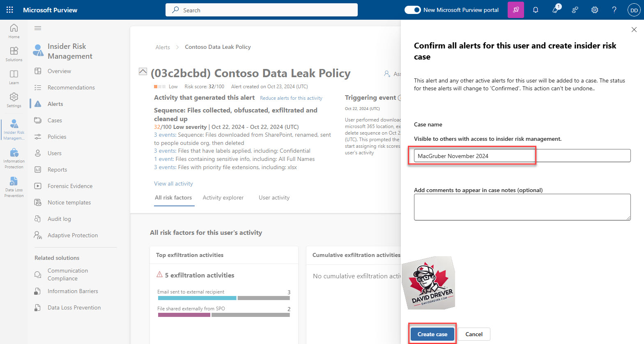Click the notifications bell icon

536,10
